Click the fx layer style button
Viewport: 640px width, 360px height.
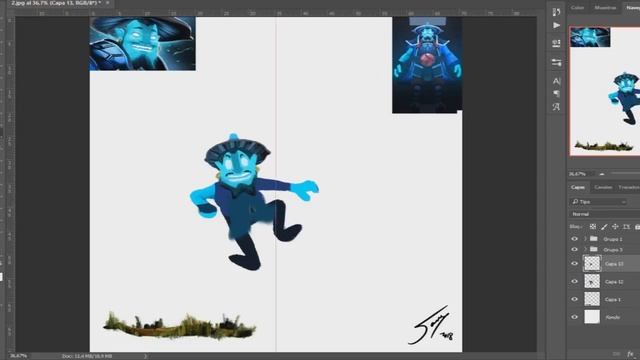(x=631, y=354)
